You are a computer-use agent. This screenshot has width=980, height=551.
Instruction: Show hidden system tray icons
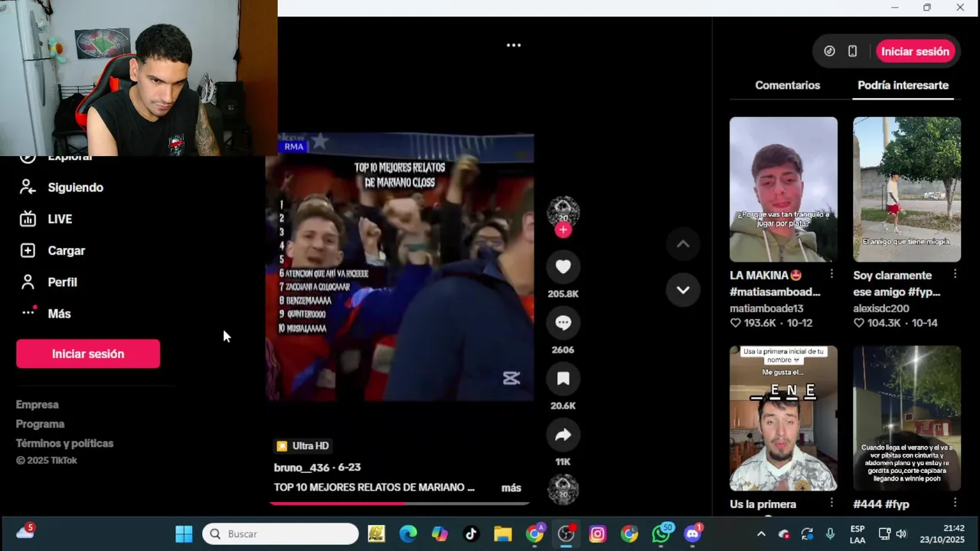tap(761, 533)
